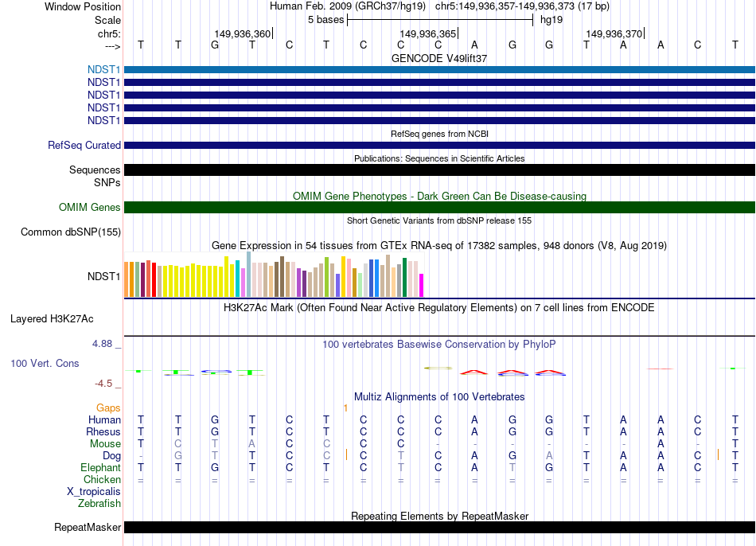Select the X_tropicalis alignment row label
756x546 pixels.
(94, 492)
